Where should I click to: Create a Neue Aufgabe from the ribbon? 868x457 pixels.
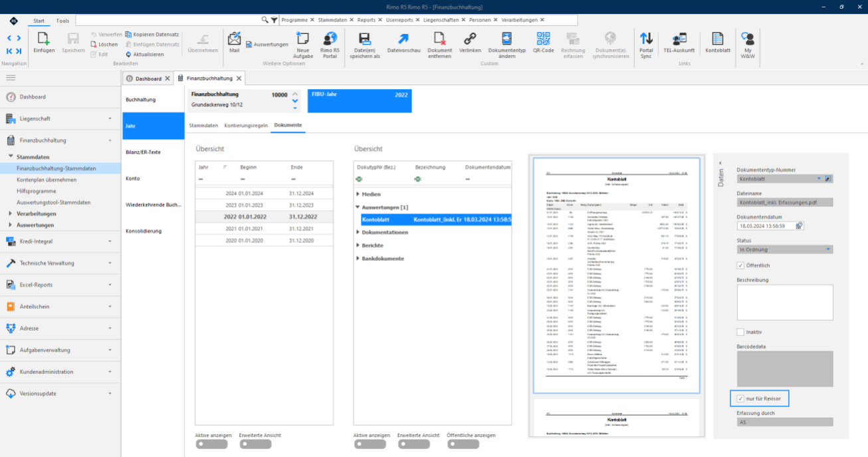303,39
